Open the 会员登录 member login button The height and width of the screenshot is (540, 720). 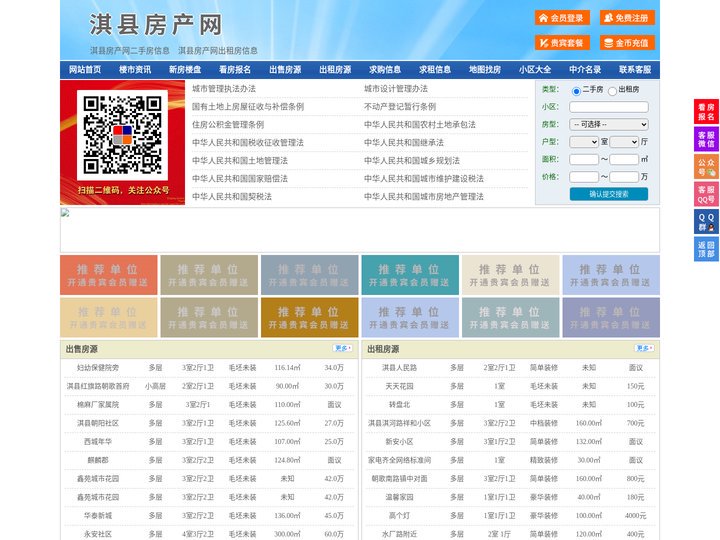pyautogui.click(x=562, y=18)
